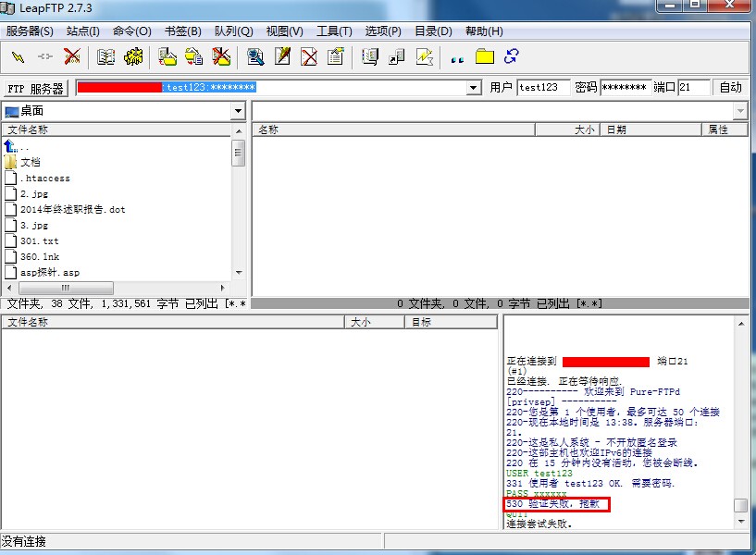Click local list horizontal scrollbar thumb

(x=66, y=288)
